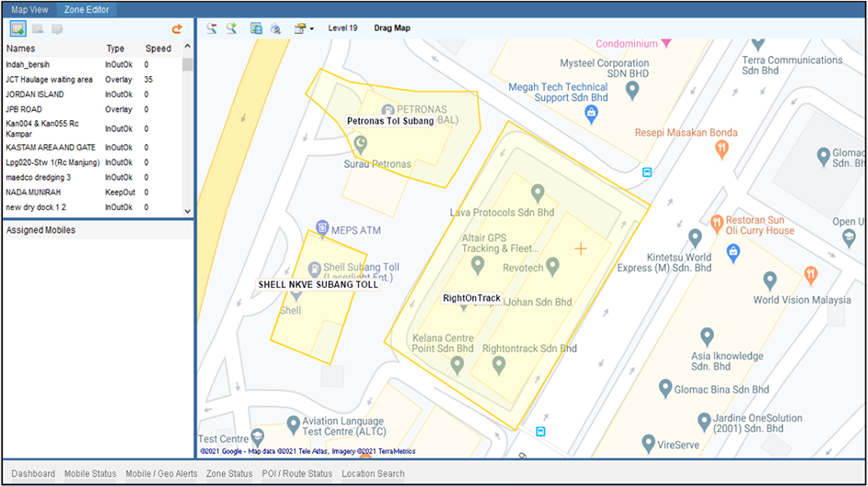
Task: Click the Restoran Sun Oli Curry House icon
Action: 717,224
